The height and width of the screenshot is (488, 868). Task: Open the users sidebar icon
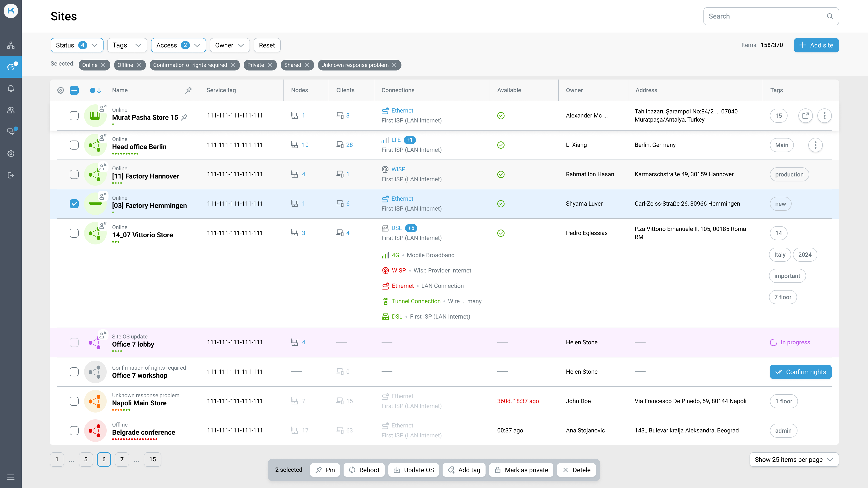click(x=11, y=110)
